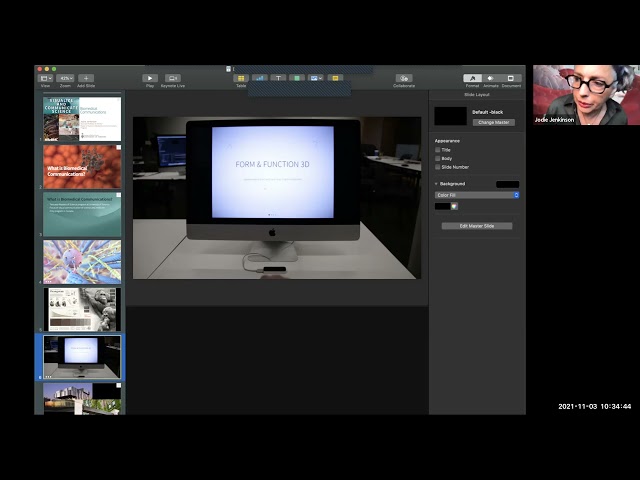The width and height of the screenshot is (640, 480).
Task: Open the Color Fill dropdown
Action: click(x=477, y=195)
